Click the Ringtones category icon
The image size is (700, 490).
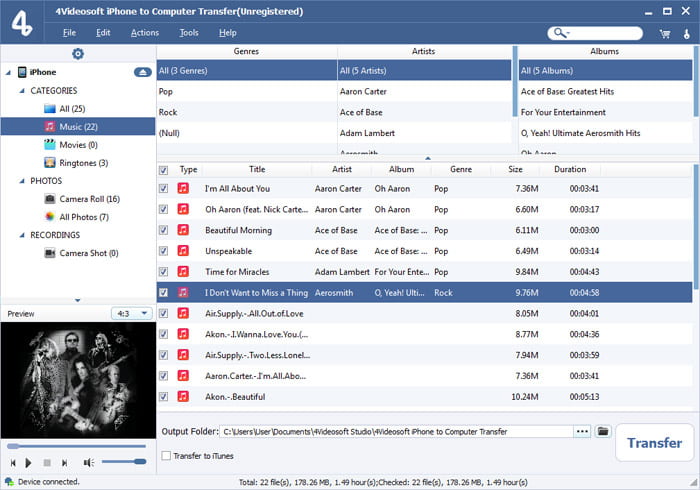pos(50,163)
